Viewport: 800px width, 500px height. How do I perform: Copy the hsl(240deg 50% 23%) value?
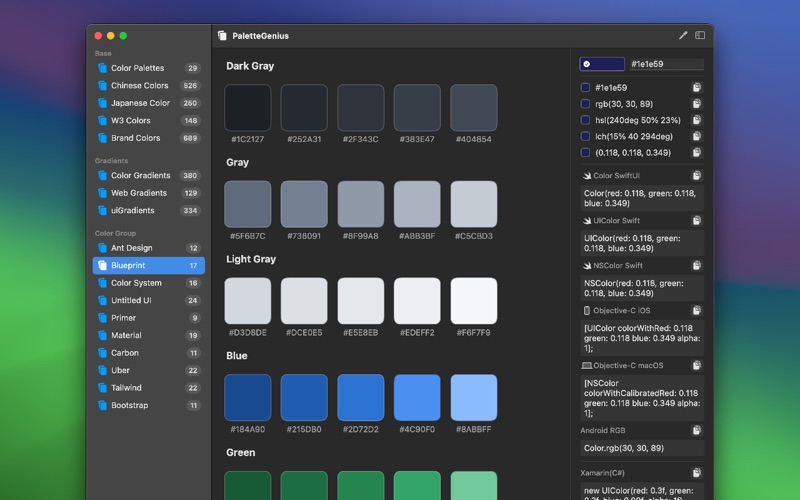point(697,120)
